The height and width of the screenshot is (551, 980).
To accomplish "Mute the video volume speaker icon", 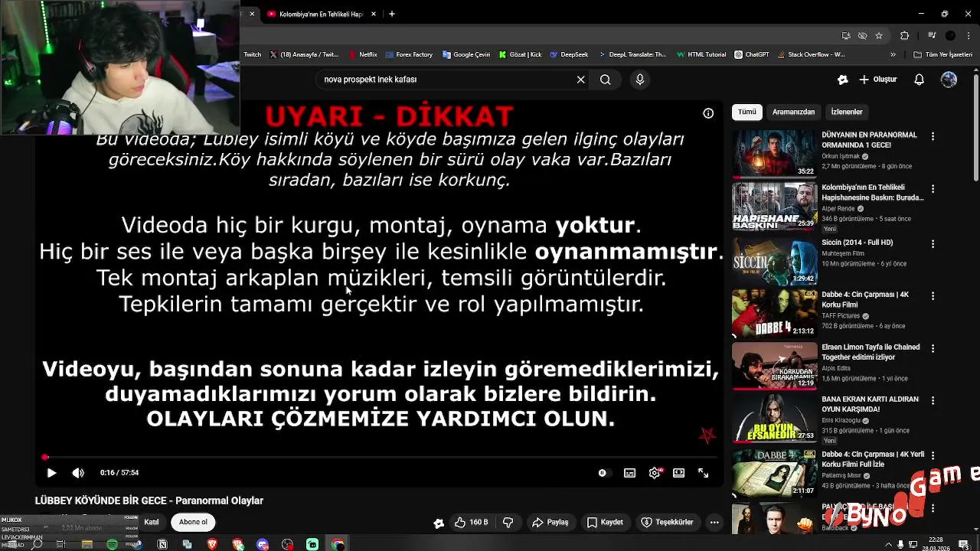I will [x=78, y=473].
